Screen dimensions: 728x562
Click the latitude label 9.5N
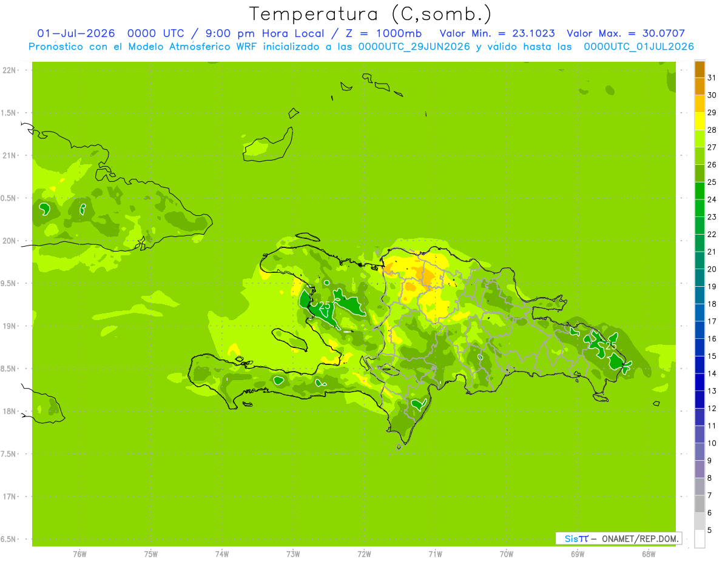point(8,283)
